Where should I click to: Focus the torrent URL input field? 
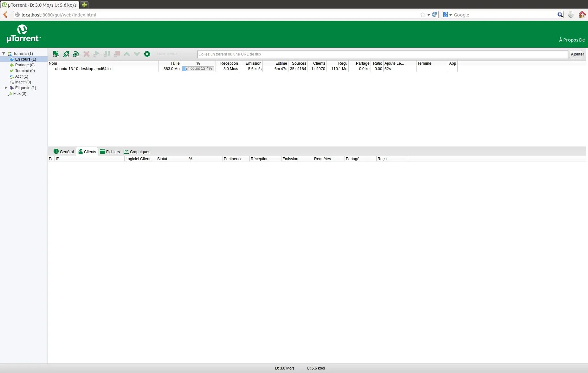(x=383, y=54)
